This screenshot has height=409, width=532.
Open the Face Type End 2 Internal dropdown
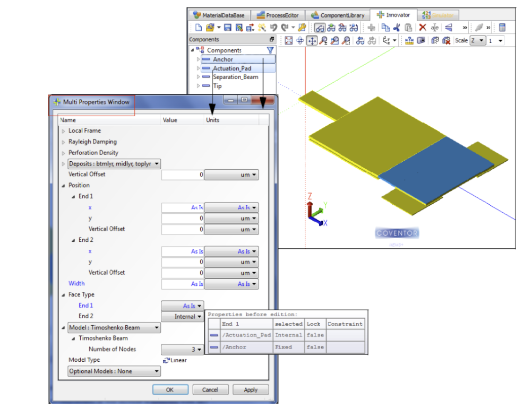pos(182,317)
